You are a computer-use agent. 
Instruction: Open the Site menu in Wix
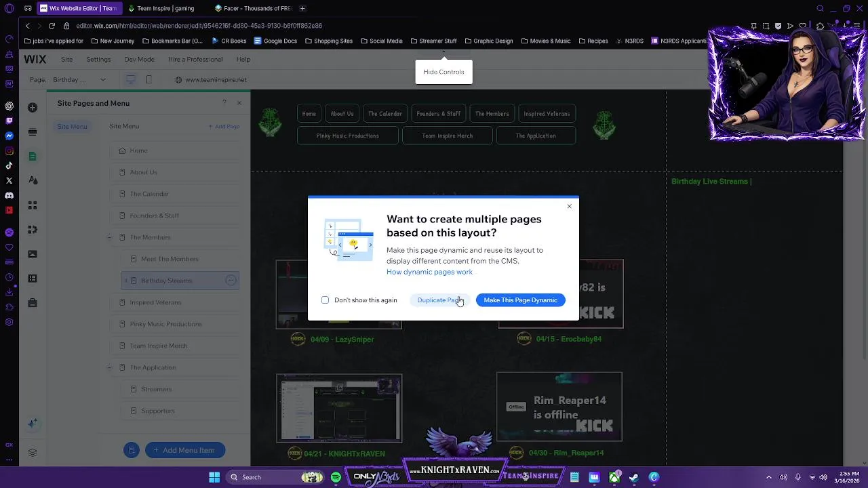click(66, 59)
